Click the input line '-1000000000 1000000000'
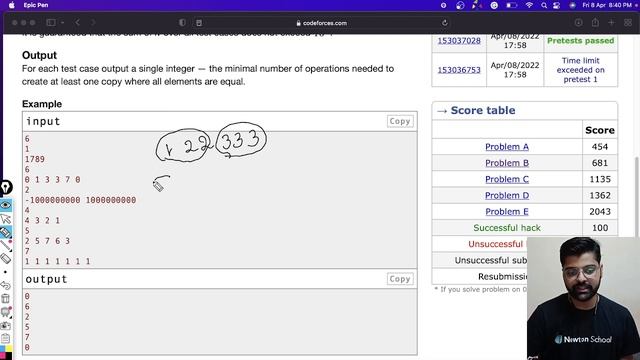Screen dimensions: 640x360 80,200
